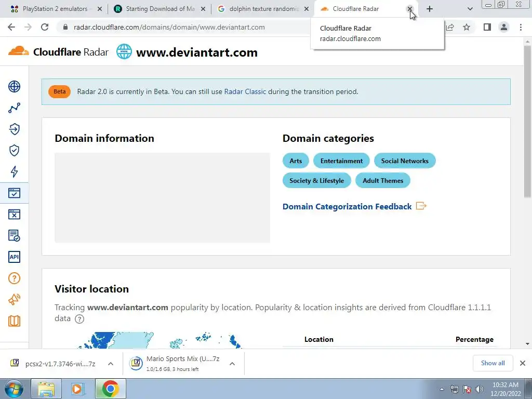Open a new browser tab
The height and width of the screenshot is (399, 532).
(x=430, y=9)
